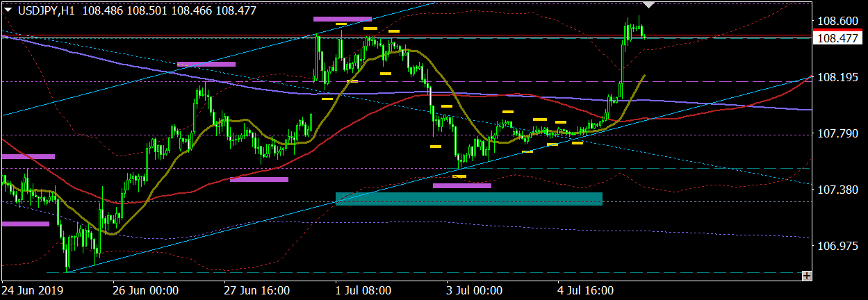
Task: Click the 106.975 price scale label
Action: pos(837,247)
